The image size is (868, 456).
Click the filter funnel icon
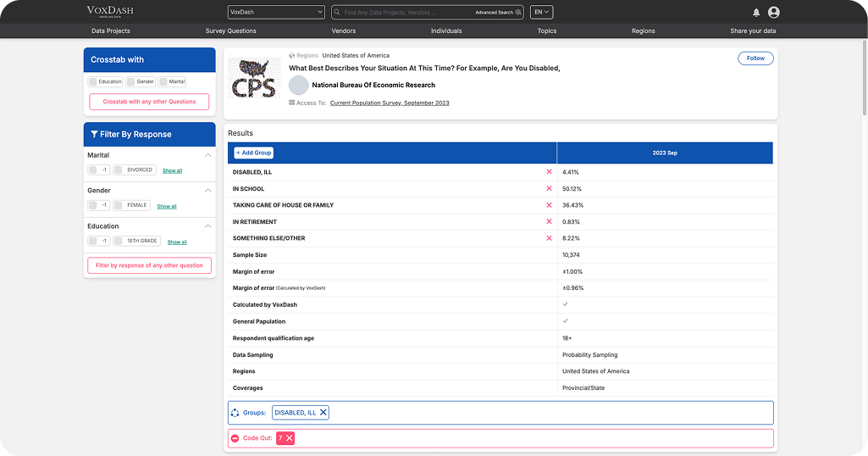pyautogui.click(x=94, y=134)
